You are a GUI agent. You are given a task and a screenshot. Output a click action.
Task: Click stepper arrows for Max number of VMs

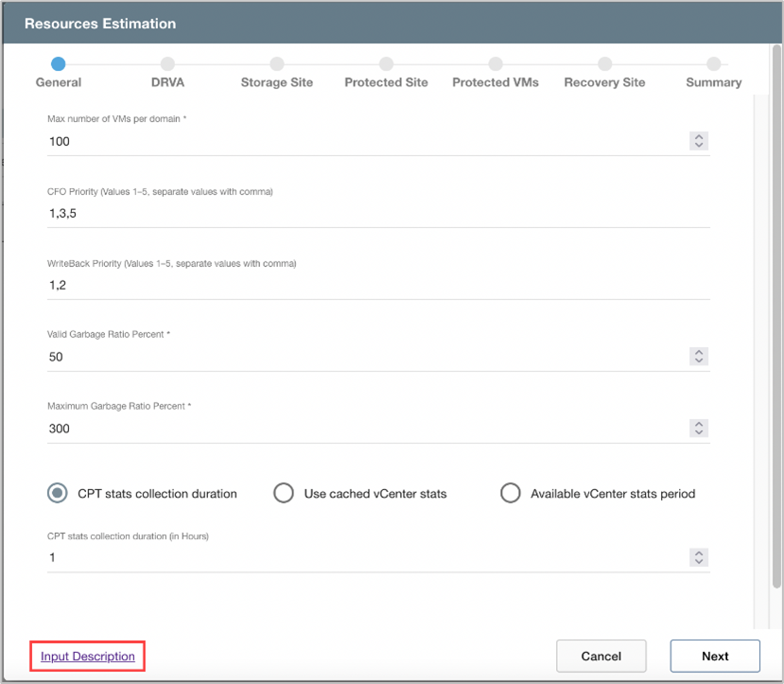click(x=699, y=141)
